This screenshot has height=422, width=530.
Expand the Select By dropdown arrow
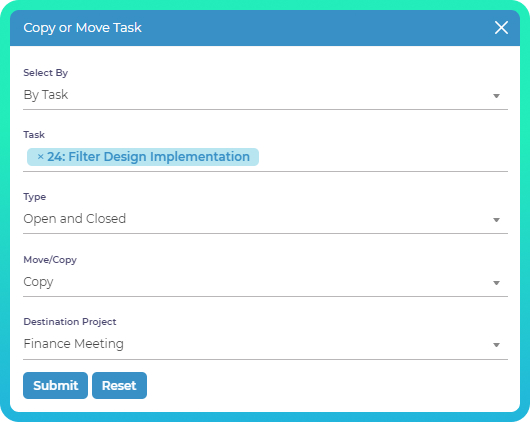(496, 96)
